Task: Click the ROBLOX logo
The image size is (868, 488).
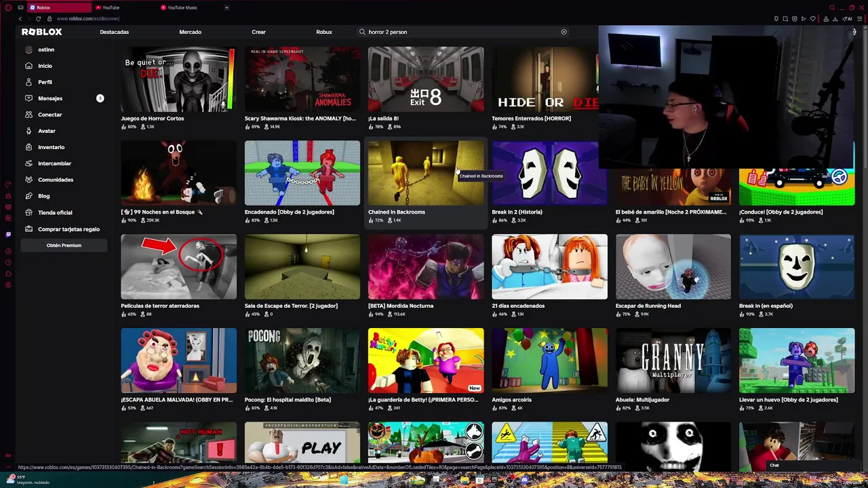Action: [x=41, y=32]
